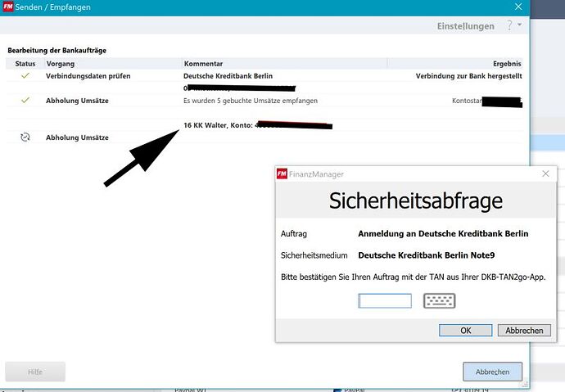Click green checkmark beside first Abholung Umsätze
This screenshot has height=392, width=565.
coord(25,100)
